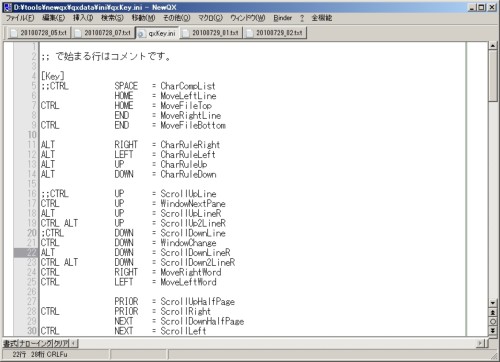Viewport: 500px width, 362px height.
Task: Click the file icon on the 20100728_07.txt tab
Action: point(78,33)
